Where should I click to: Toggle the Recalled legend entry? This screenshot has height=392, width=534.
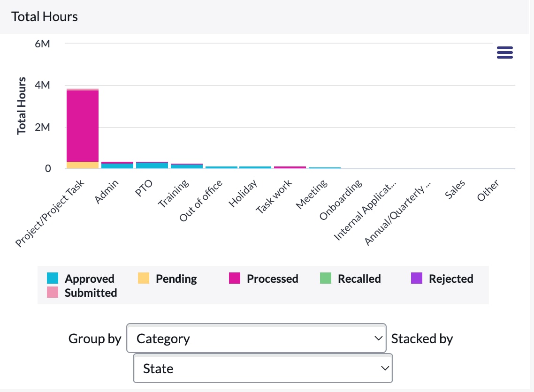click(x=359, y=279)
